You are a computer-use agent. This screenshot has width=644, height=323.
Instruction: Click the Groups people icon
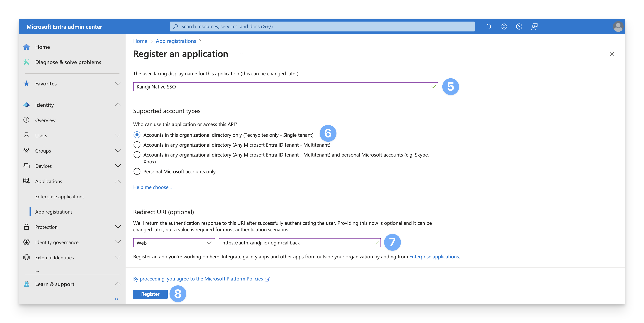point(26,150)
